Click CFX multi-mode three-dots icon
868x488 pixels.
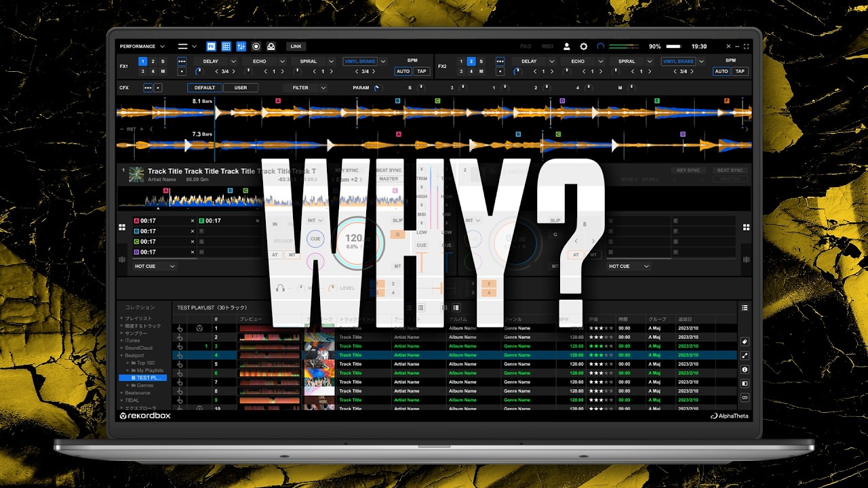(148, 87)
